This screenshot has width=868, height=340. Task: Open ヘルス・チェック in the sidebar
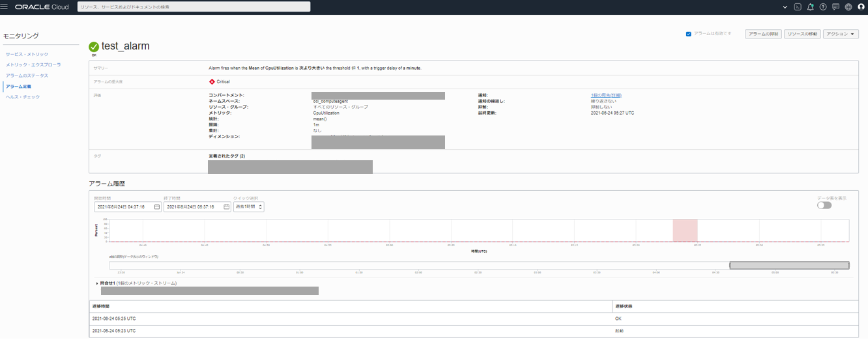click(x=23, y=97)
